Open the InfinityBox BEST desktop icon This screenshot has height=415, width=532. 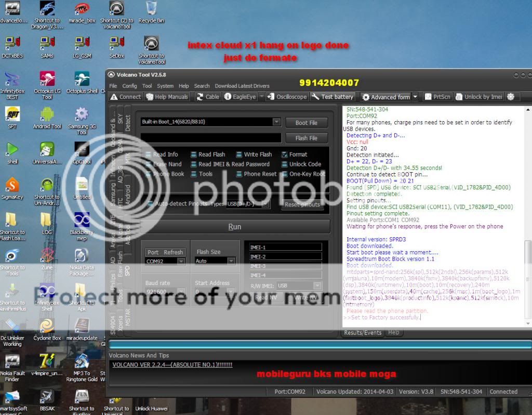(x=12, y=85)
